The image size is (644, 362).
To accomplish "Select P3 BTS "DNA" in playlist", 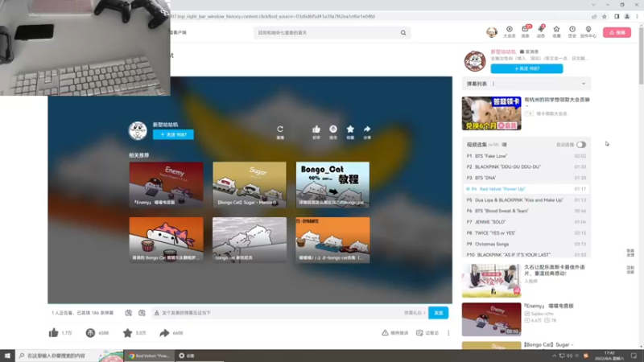I will click(526, 178).
